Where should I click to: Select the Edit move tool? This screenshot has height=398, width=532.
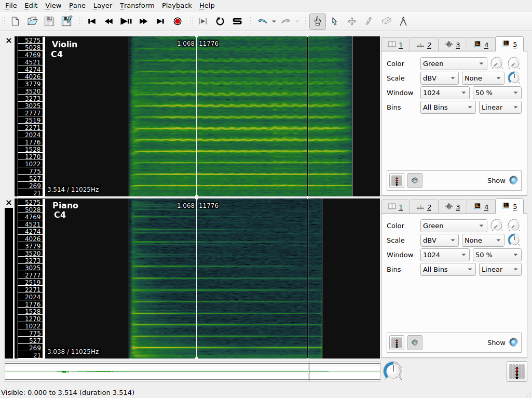point(352,21)
